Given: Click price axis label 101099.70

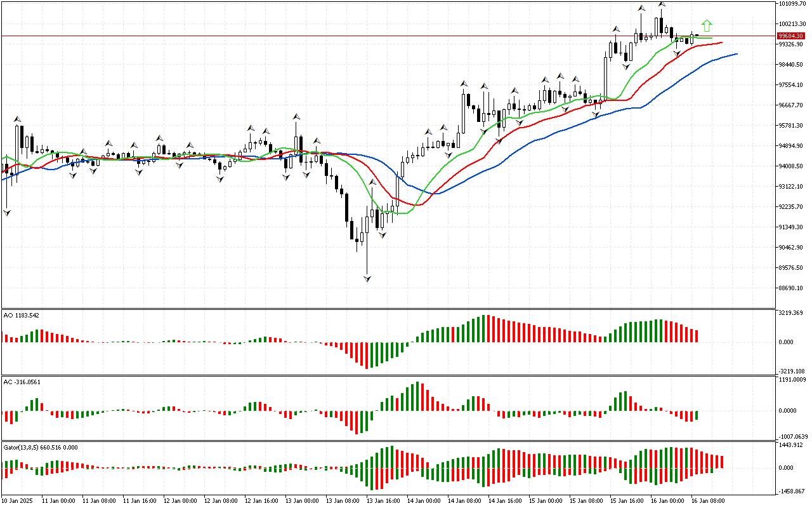Looking at the screenshot, I should click(792, 4).
